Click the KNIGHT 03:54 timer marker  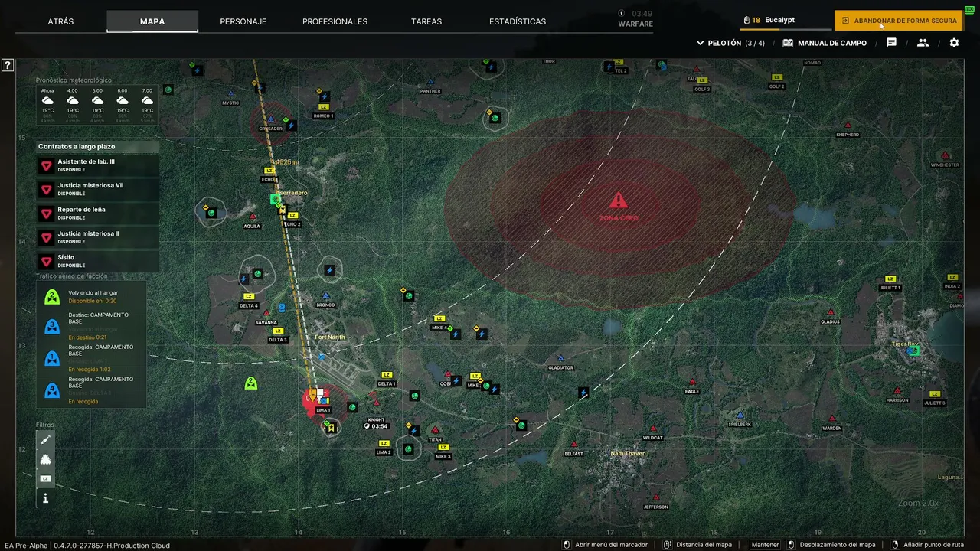375,426
